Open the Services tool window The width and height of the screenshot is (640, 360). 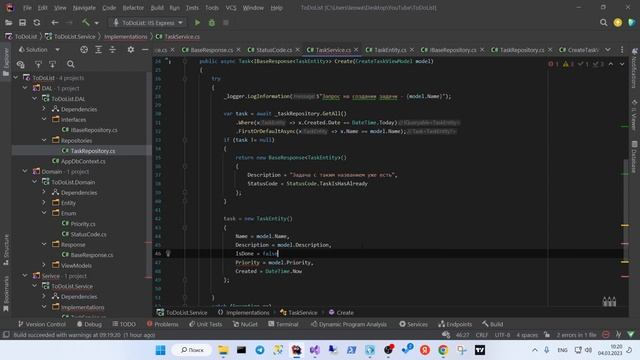pyautogui.click(x=413, y=324)
